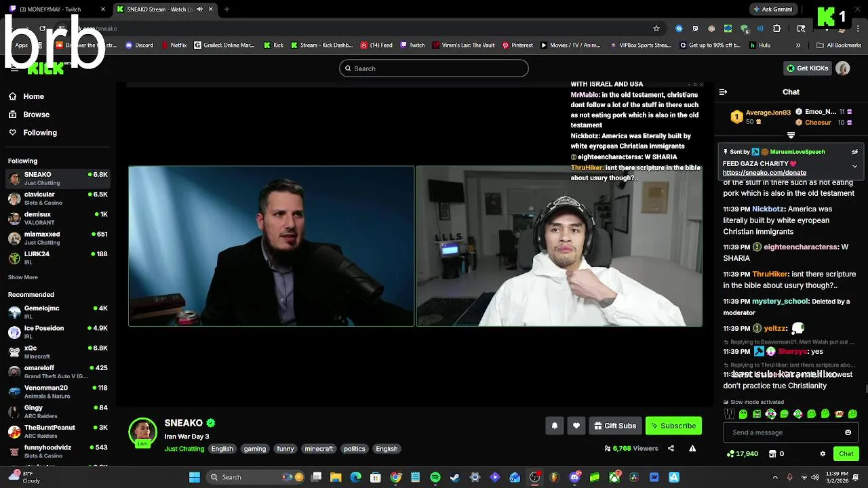Insert the W emote from quick emotes
868x488 pixels.
pos(730,413)
